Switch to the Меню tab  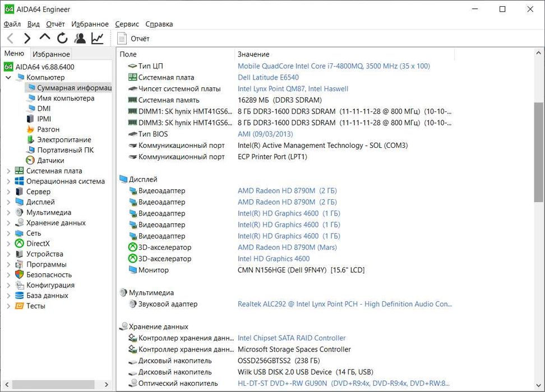click(14, 53)
